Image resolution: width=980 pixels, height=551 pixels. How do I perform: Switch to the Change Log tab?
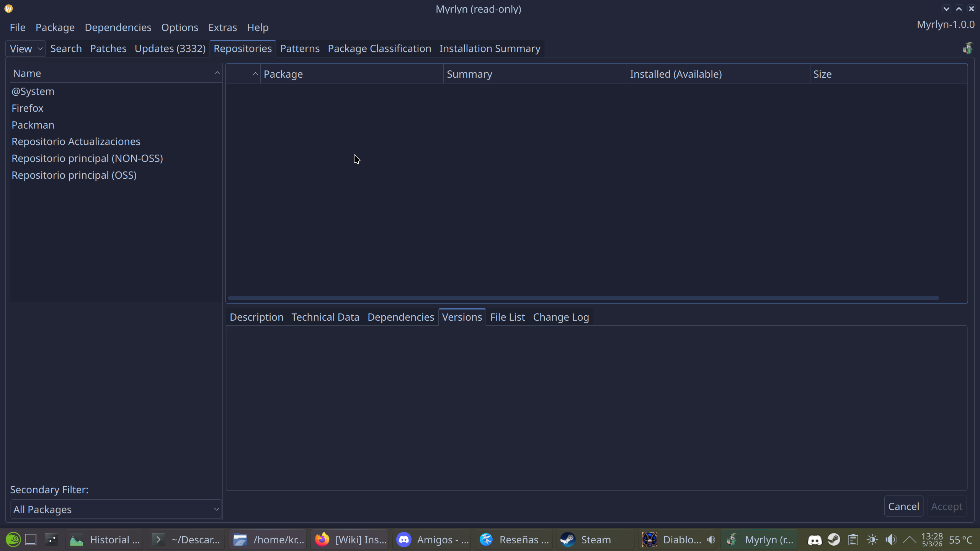[x=561, y=317]
